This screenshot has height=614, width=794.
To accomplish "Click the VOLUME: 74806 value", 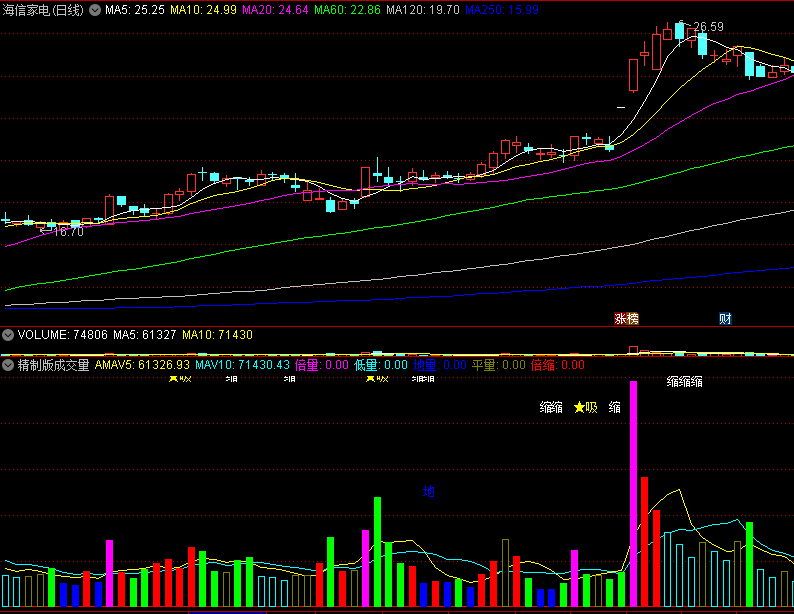I will (63, 335).
